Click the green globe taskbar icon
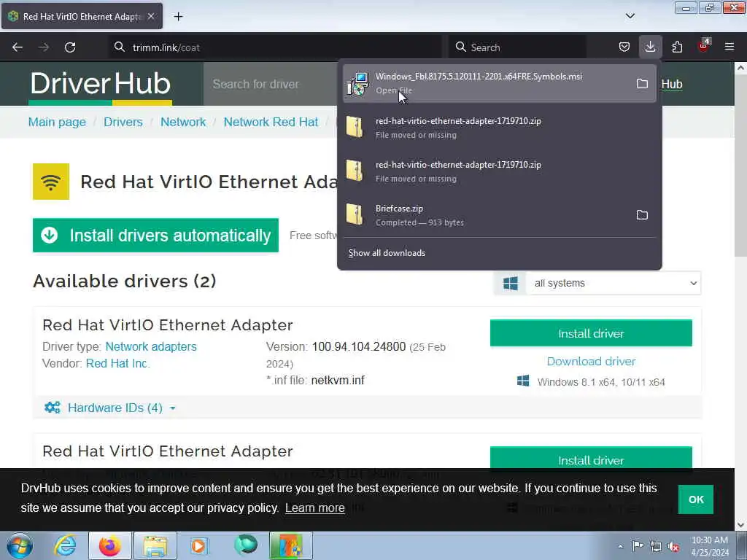This screenshot has height=560, width=747. click(246, 545)
